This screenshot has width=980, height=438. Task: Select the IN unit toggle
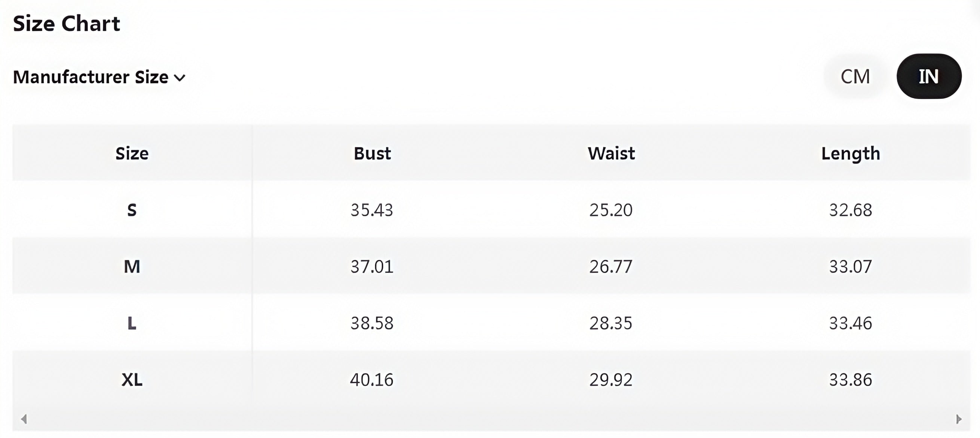pos(929,76)
